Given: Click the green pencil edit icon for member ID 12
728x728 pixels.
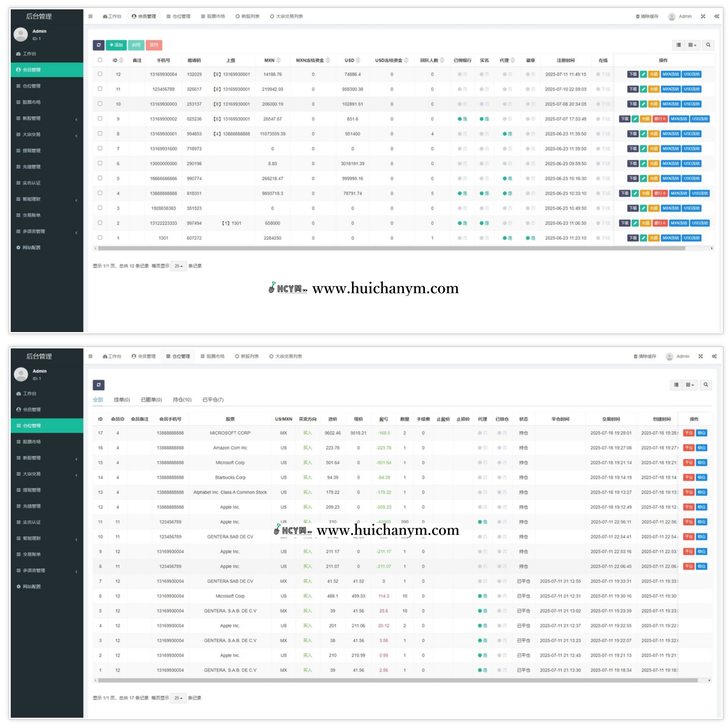Looking at the screenshot, I should click(x=643, y=74).
